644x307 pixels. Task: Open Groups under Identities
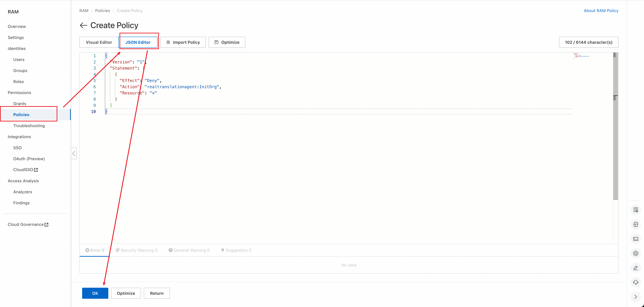[20, 71]
